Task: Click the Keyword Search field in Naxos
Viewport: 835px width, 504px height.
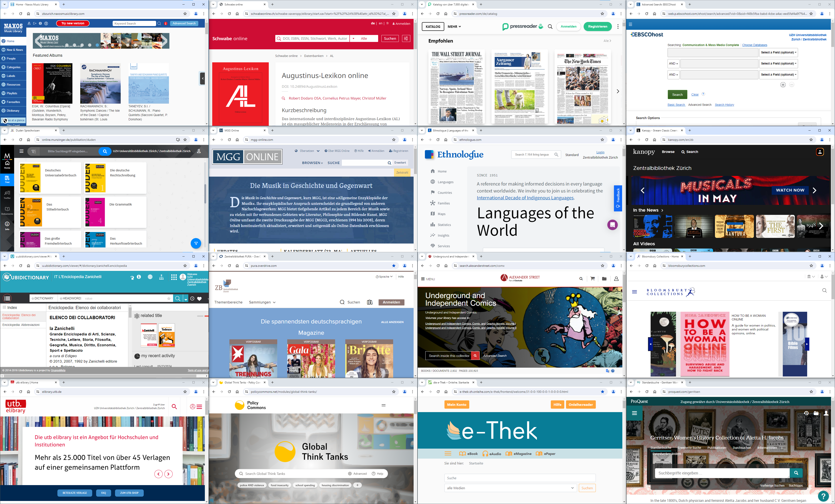Action: tap(134, 23)
